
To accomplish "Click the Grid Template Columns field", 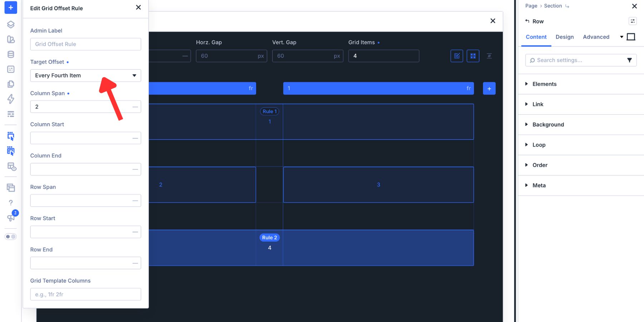I will point(86,294).
